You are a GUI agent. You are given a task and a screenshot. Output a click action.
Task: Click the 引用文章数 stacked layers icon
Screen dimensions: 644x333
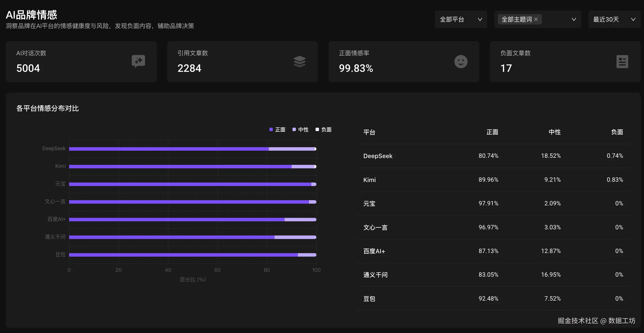coord(299,61)
